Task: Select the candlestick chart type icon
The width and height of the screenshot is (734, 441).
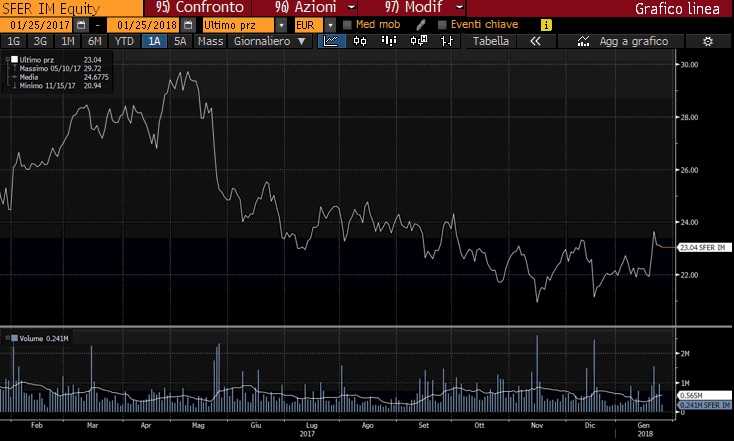Action: click(x=360, y=41)
